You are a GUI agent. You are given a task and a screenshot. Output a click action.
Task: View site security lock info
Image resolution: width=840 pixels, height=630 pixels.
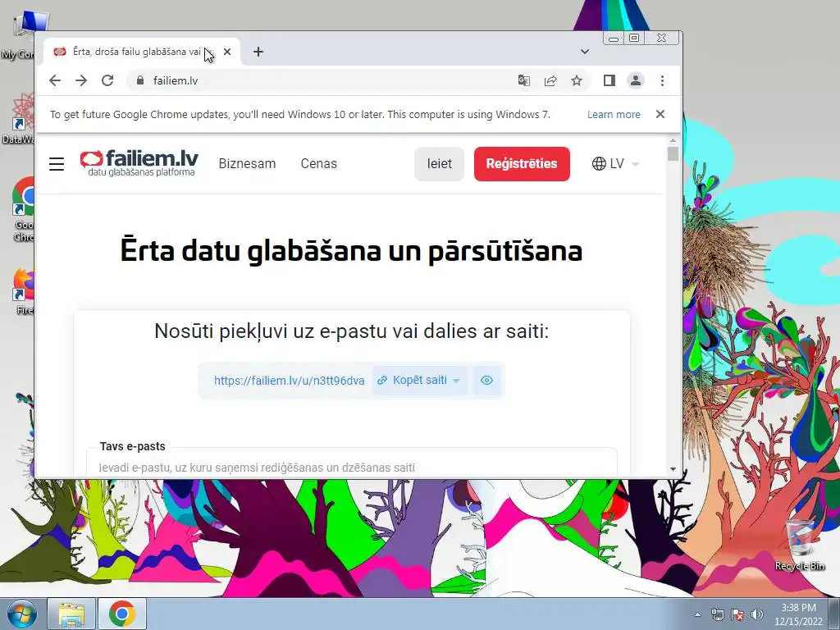pyautogui.click(x=140, y=80)
